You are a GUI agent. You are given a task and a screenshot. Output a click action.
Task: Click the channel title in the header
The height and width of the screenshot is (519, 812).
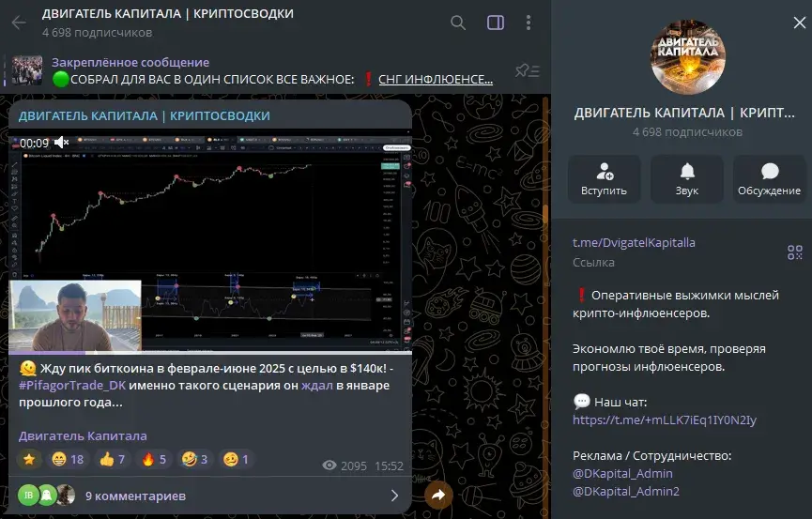[x=168, y=13]
